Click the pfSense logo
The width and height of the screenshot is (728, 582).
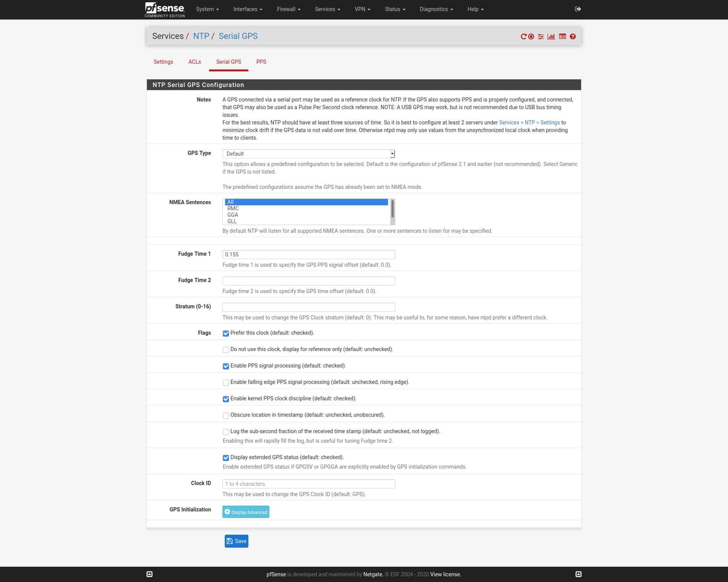point(165,10)
